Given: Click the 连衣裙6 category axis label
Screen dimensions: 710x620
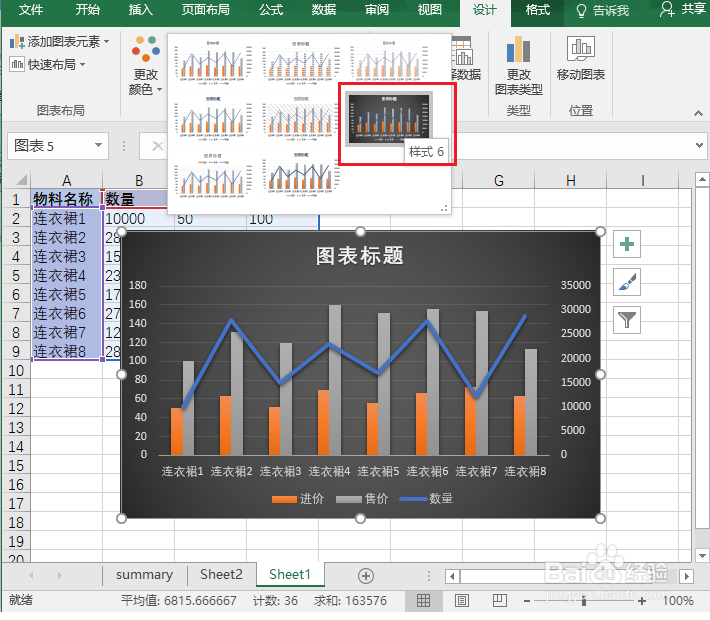Looking at the screenshot, I should point(427,471).
